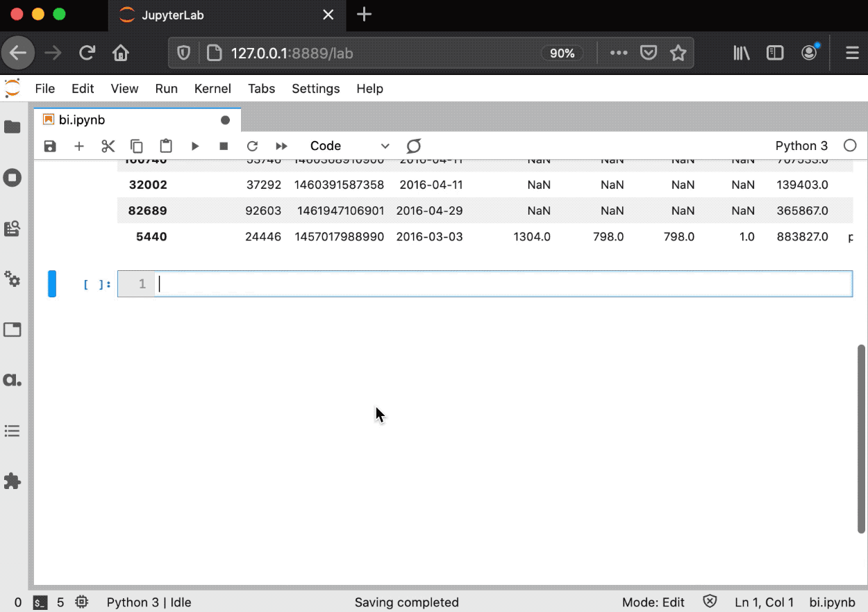The height and width of the screenshot is (612, 868).
Task: Insert a cell below with plus icon
Action: click(79, 146)
